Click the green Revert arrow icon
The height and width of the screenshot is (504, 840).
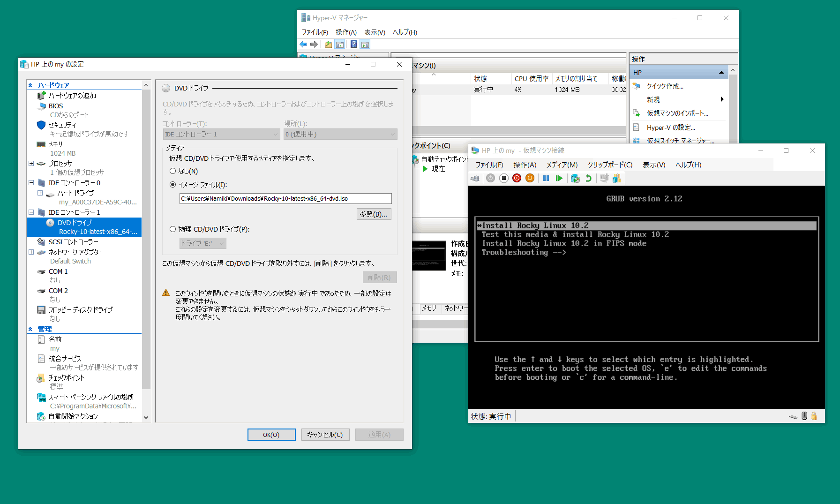(588, 178)
